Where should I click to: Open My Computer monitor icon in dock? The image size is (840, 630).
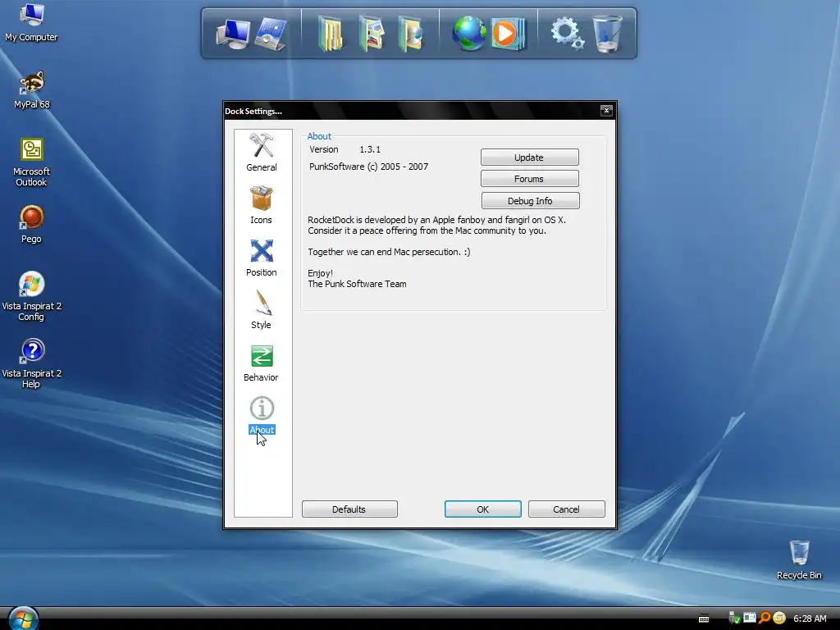point(232,34)
